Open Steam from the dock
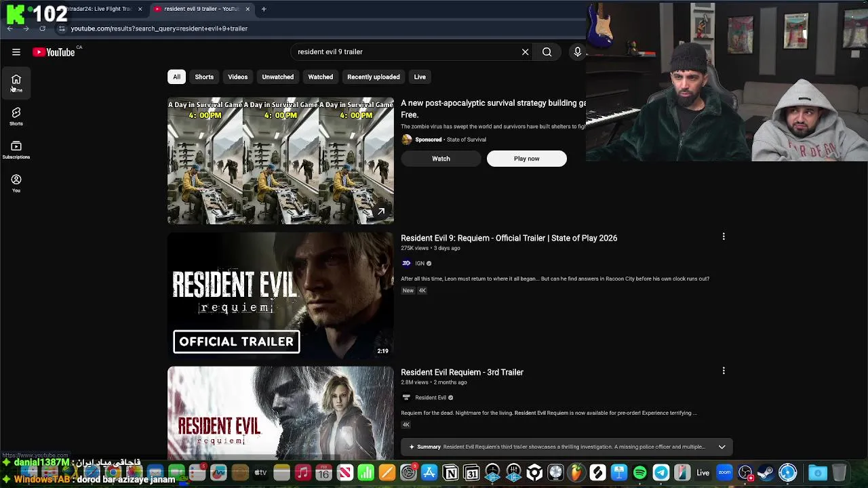868x488 pixels. point(766,472)
